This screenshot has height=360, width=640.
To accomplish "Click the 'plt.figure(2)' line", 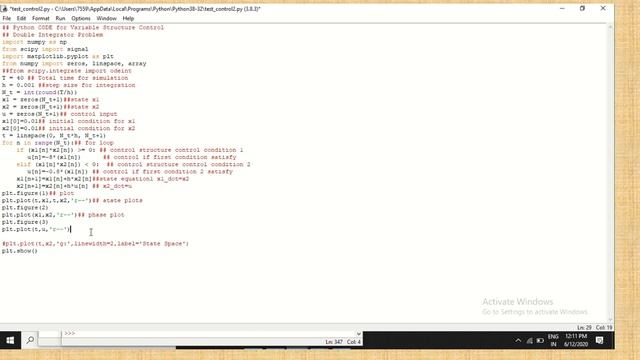I will point(25,208).
